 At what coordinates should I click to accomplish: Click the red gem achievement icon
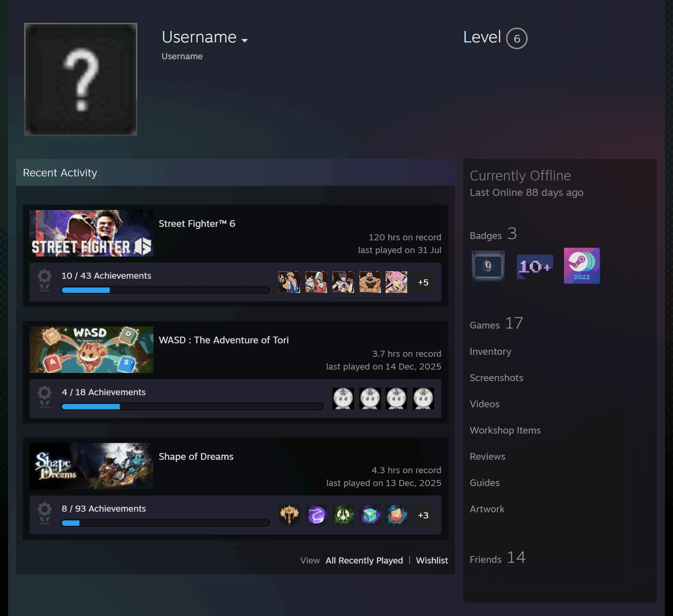click(x=396, y=515)
